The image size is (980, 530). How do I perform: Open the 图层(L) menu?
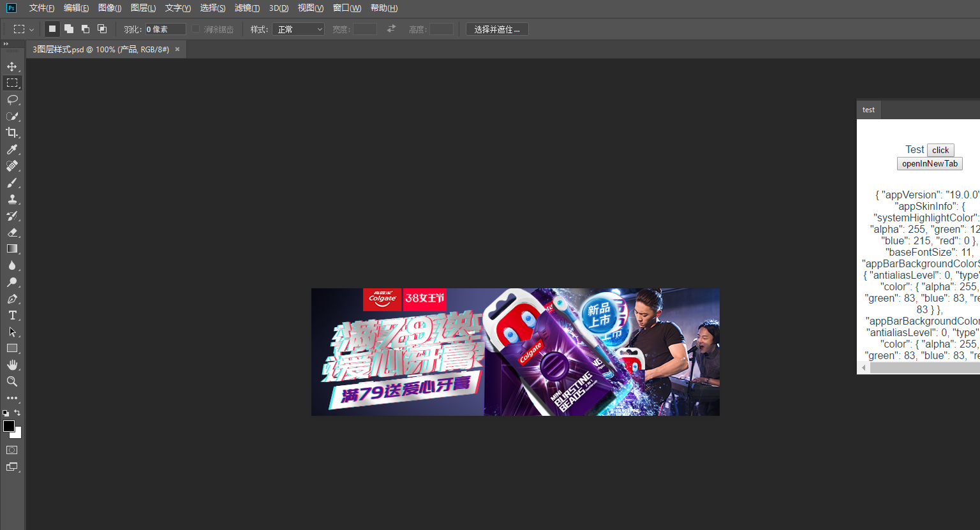(x=143, y=8)
